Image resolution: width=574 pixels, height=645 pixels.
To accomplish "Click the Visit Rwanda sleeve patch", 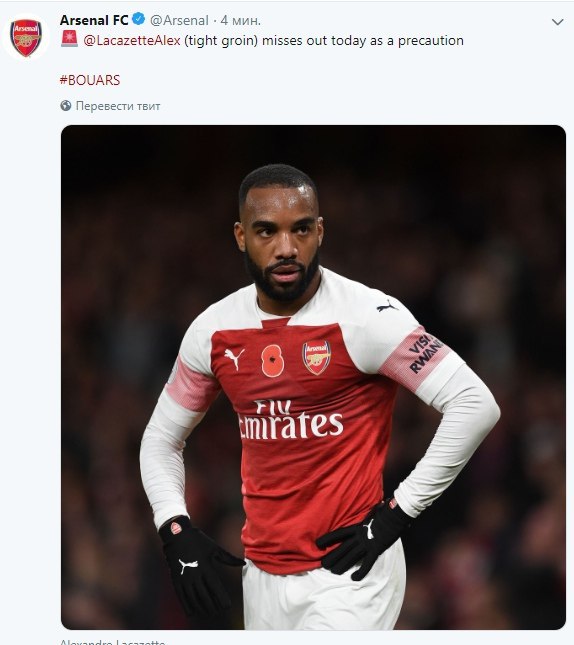I will coord(425,353).
